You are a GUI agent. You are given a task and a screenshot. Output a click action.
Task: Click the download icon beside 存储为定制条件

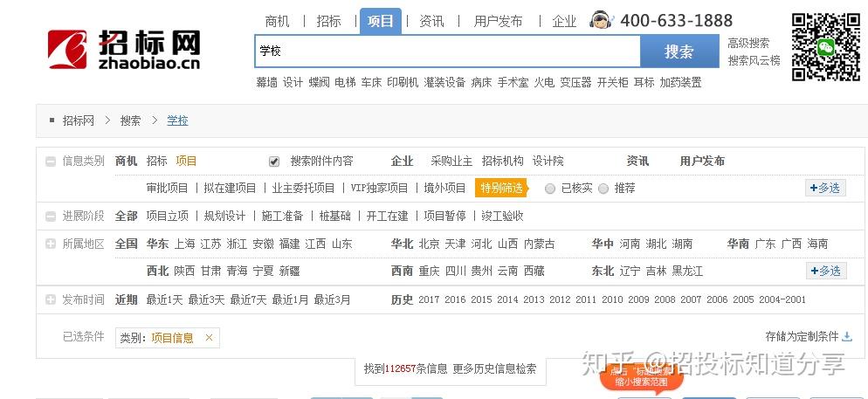click(x=847, y=336)
